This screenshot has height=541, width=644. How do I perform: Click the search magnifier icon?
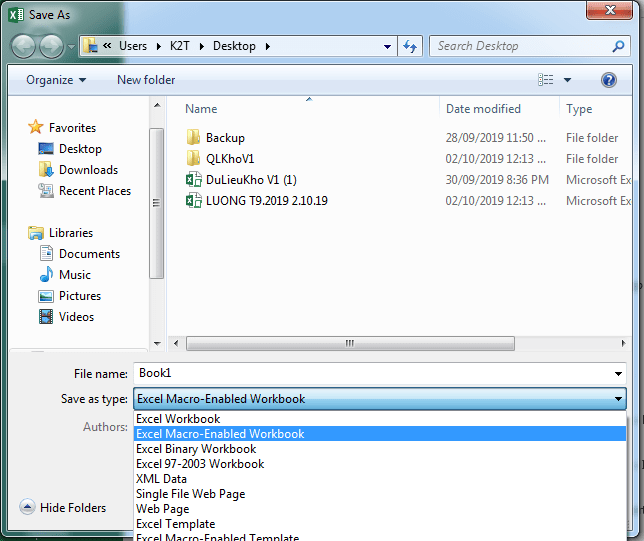(x=618, y=46)
